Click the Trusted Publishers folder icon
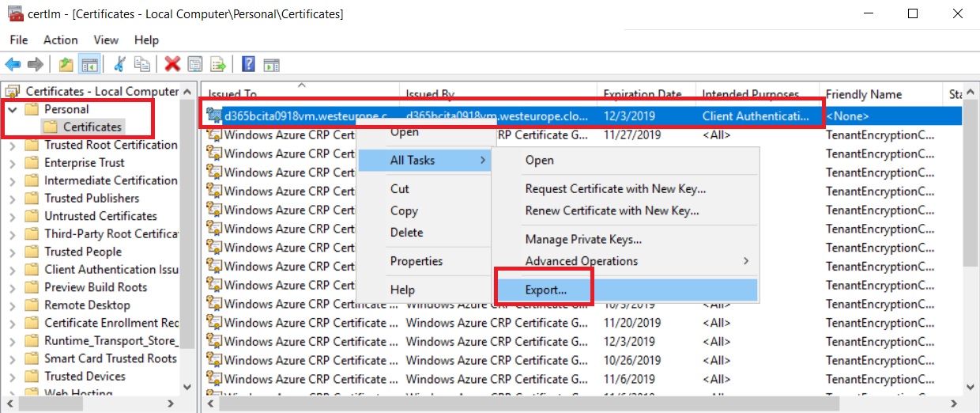Screen dimensions: 980x413 click(x=32, y=199)
